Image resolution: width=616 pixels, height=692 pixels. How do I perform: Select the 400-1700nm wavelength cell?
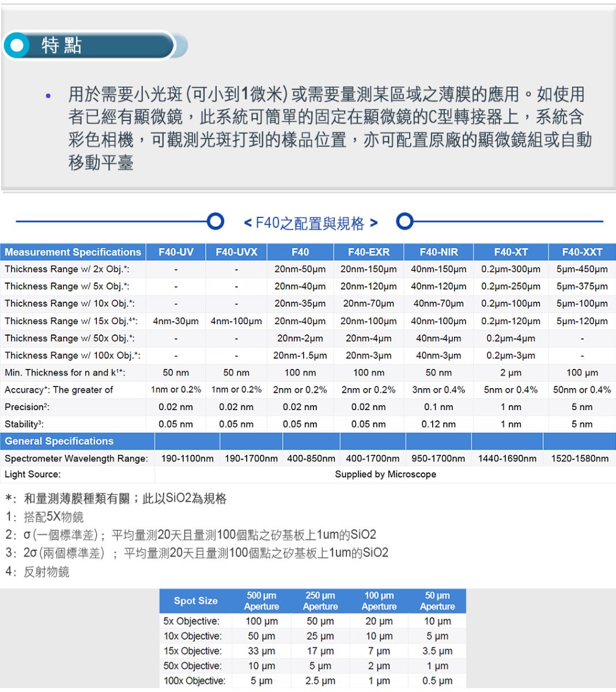pos(373,458)
